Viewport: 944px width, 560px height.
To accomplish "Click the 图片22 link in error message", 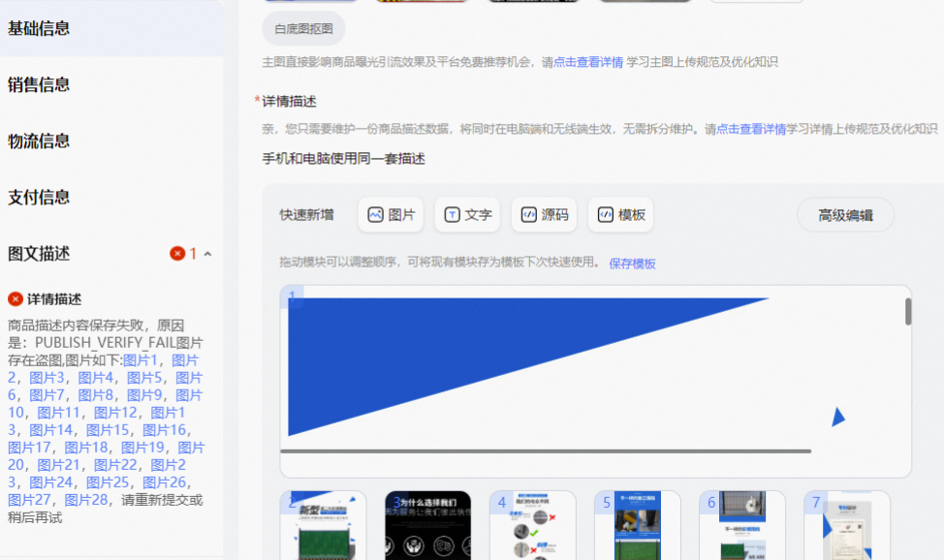I will click(115, 465).
